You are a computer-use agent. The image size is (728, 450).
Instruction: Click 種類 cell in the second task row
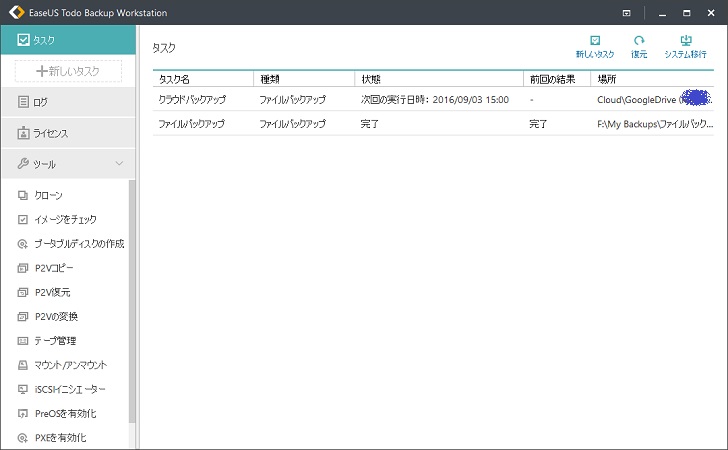tap(292, 124)
